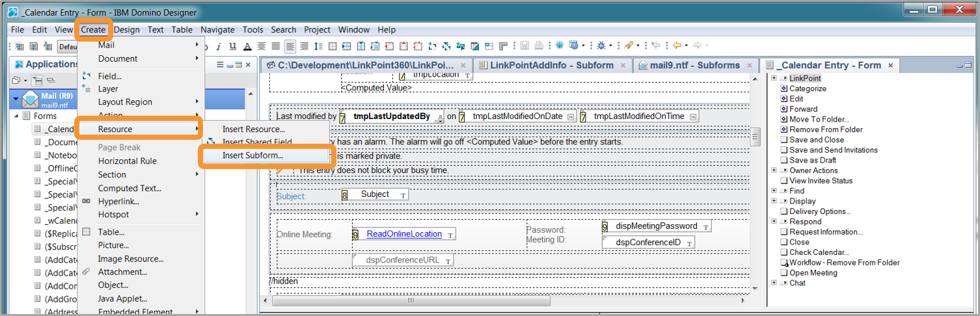Image resolution: width=980 pixels, height=316 pixels.
Task: Toggle italic text formatting
Action: [x=219, y=46]
